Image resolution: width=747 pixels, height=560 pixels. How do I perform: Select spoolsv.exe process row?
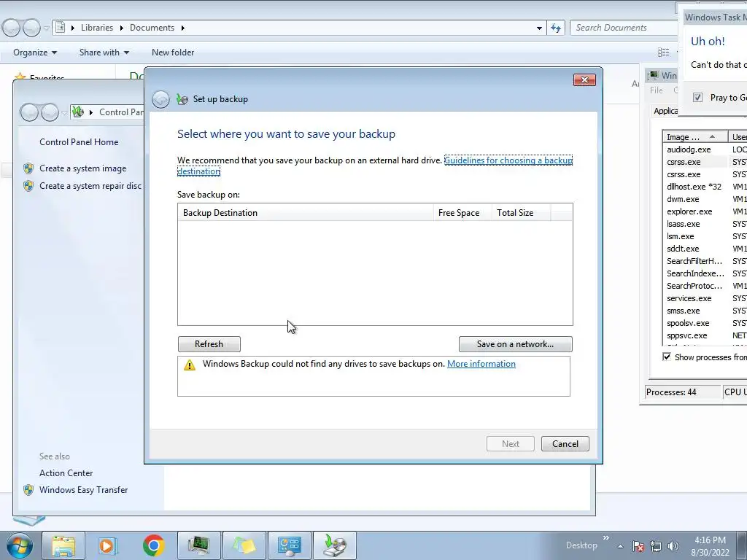click(x=705, y=323)
